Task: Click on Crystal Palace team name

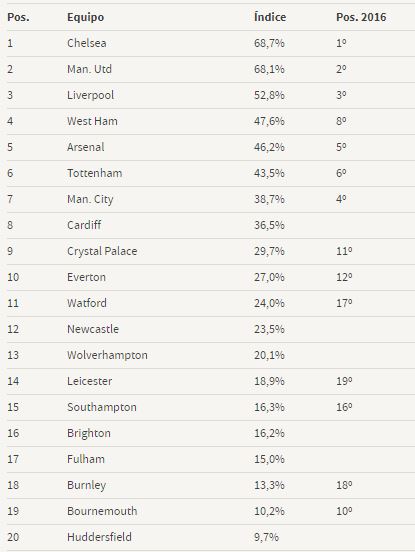Action: click(x=102, y=251)
